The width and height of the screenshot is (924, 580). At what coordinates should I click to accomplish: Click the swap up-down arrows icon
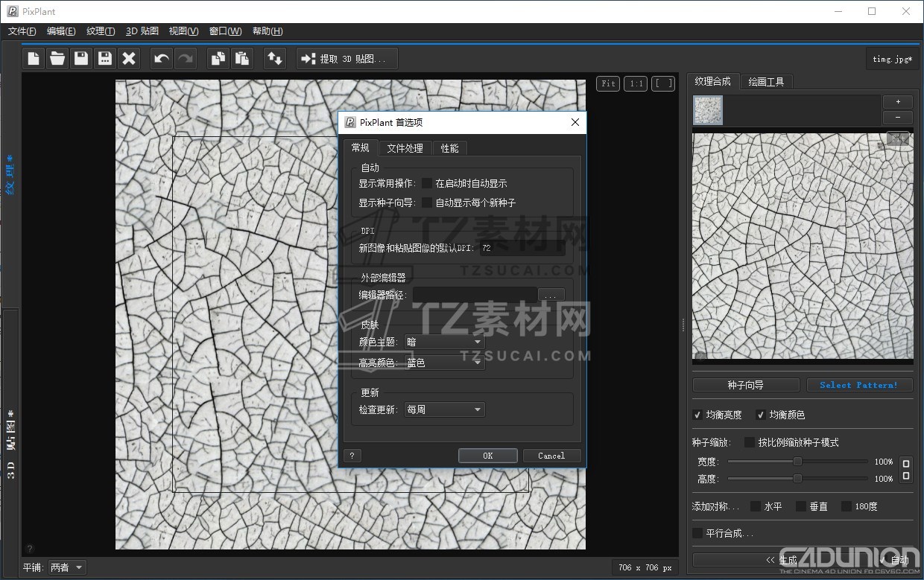(x=274, y=58)
